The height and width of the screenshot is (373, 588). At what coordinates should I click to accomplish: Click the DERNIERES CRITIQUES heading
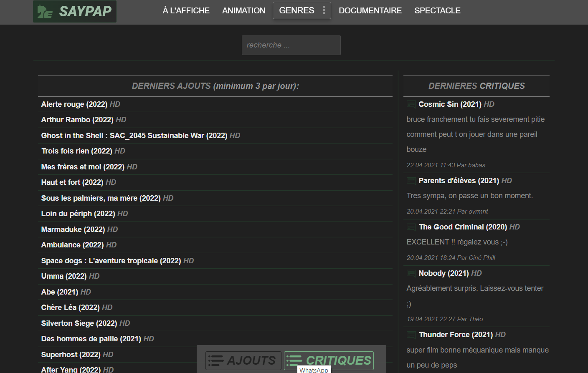tap(476, 86)
